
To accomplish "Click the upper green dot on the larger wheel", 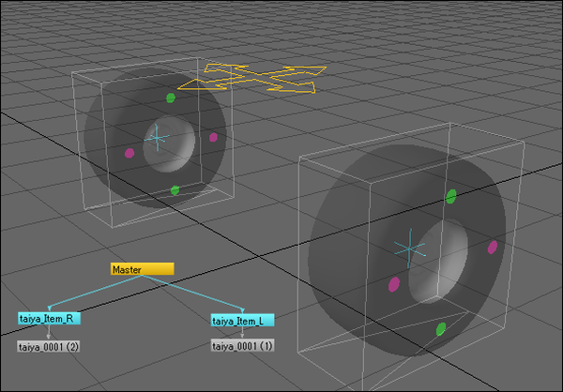I will (x=451, y=197).
